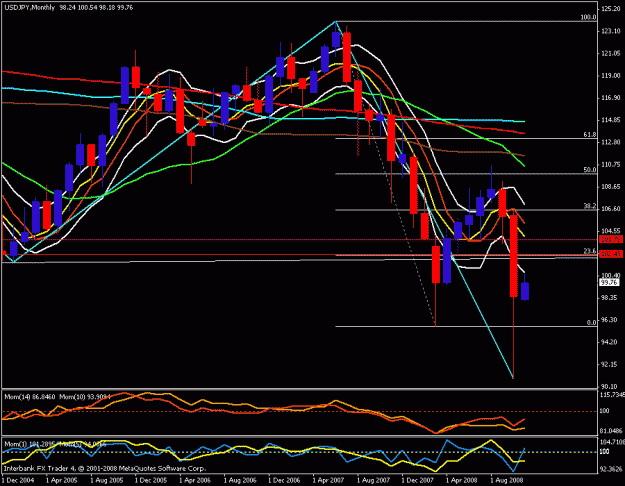Image resolution: width=625 pixels, height=486 pixels.
Task: Click the 92.15 price axis label
Action: (x=611, y=364)
